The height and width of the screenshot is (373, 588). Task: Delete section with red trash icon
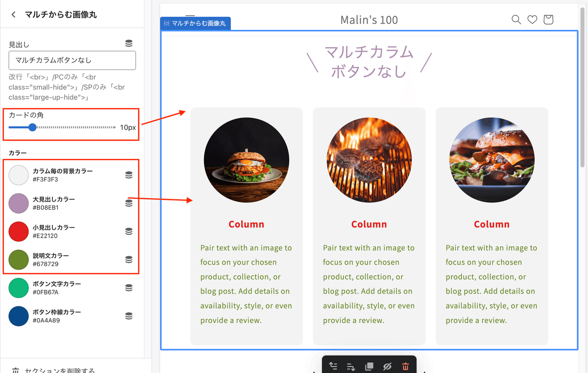pos(405,366)
